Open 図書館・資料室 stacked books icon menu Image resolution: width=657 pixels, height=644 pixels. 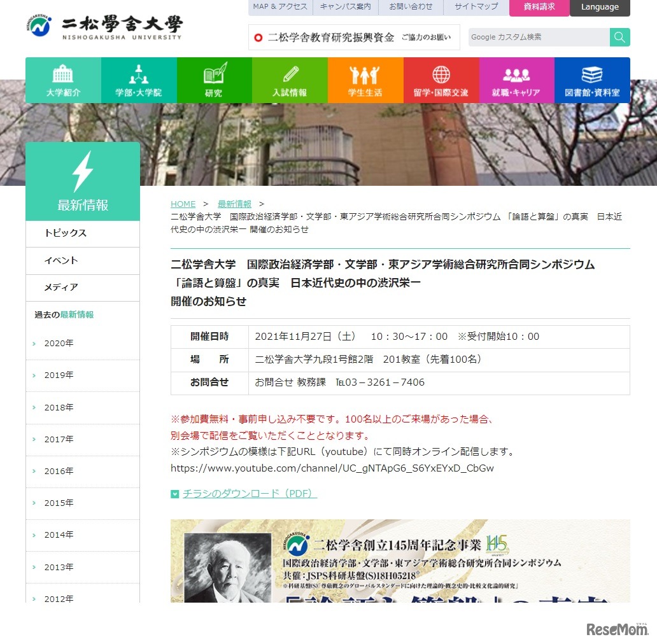592,80
